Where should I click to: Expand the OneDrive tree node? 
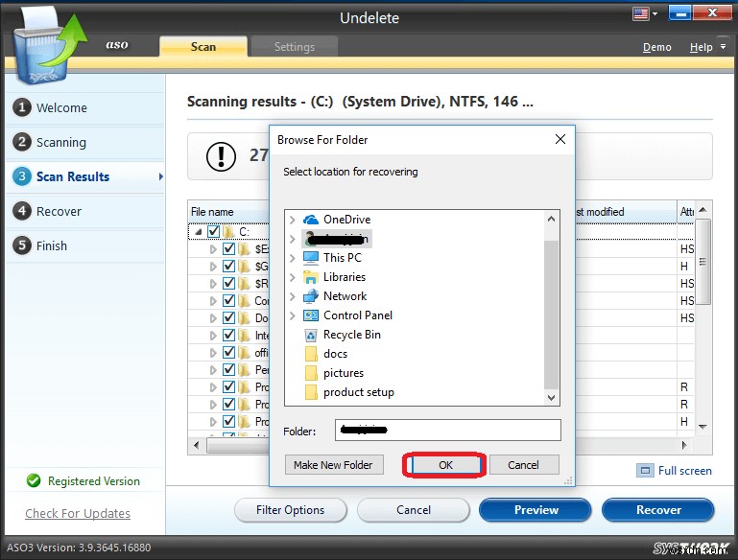pyautogui.click(x=293, y=220)
